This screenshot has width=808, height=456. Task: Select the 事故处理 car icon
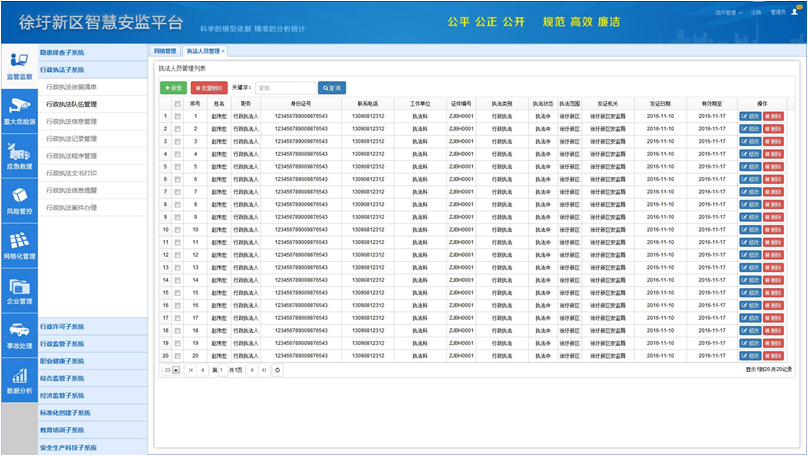tap(19, 334)
